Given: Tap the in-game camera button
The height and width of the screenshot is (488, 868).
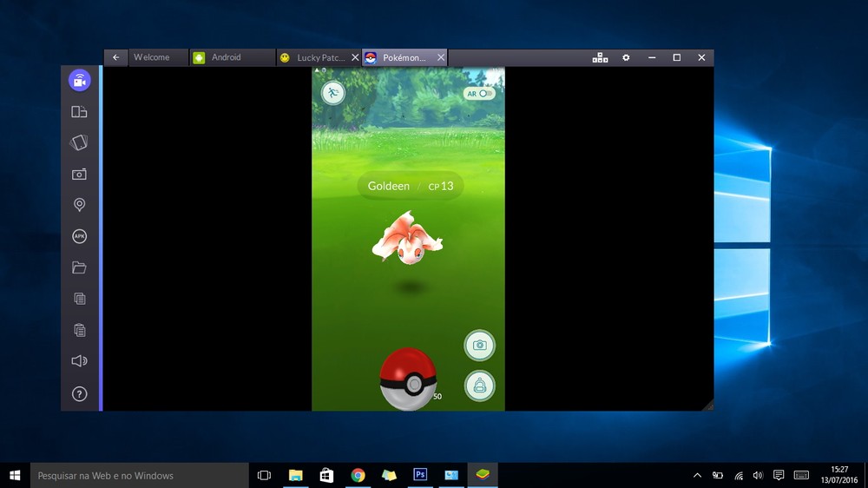Looking at the screenshot, I should [479, 345].
